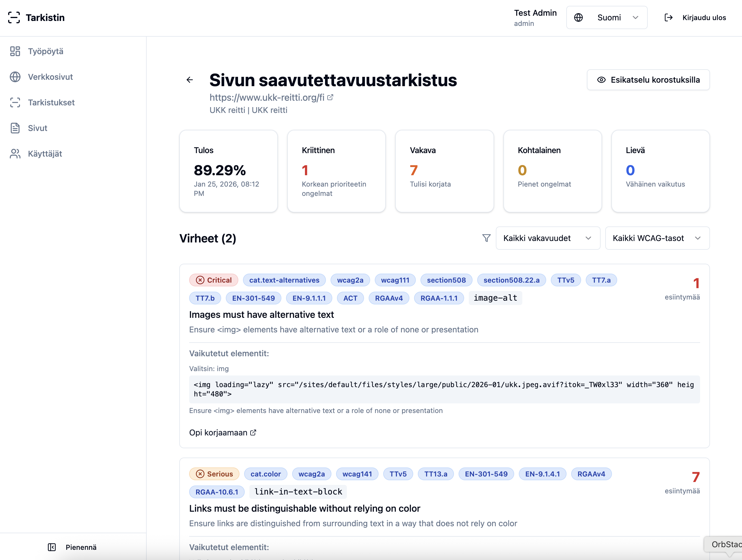Toggle Esikatselu korostuksilla preview
742x560 pixels.
click(x=648, y=80)
